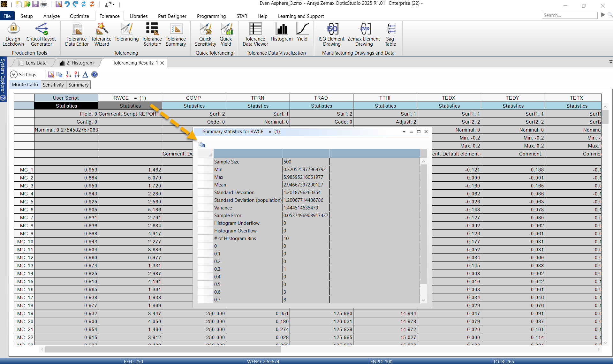Click Statistics button under COMP column

tap(194, 106)
